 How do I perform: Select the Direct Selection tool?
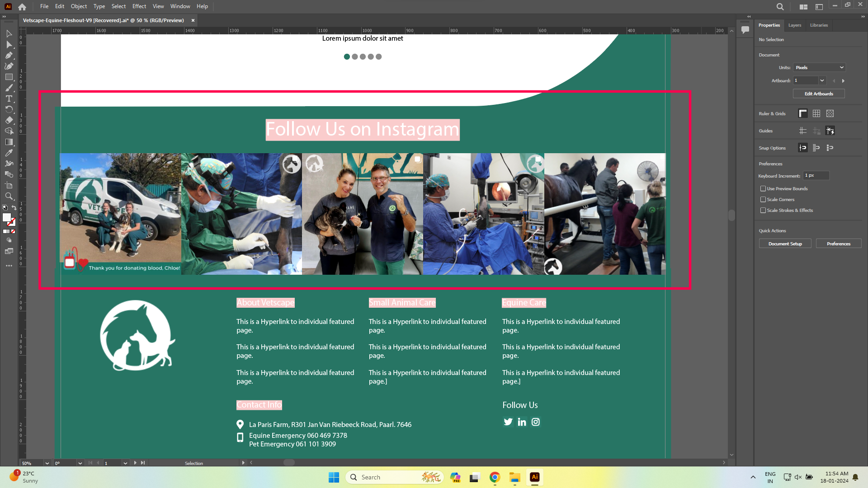coord(9,44)
